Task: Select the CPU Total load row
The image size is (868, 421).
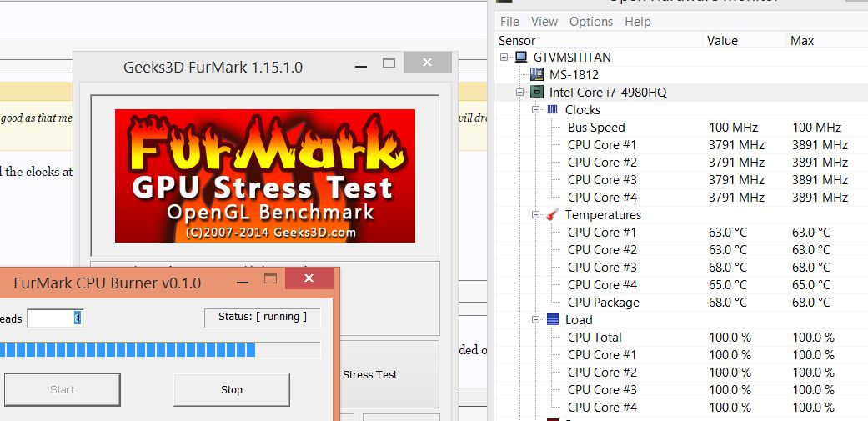Action: [x=681, y=338]
